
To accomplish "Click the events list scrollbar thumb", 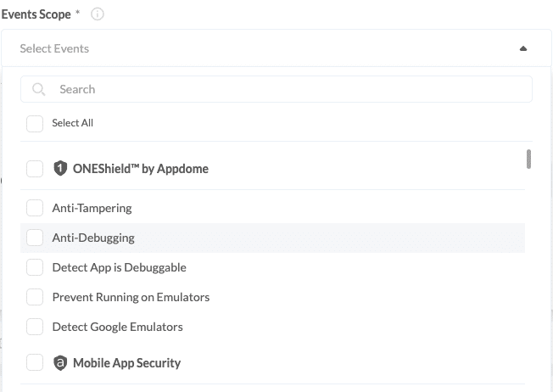I will pyautogui.click(x=528, y=159).
